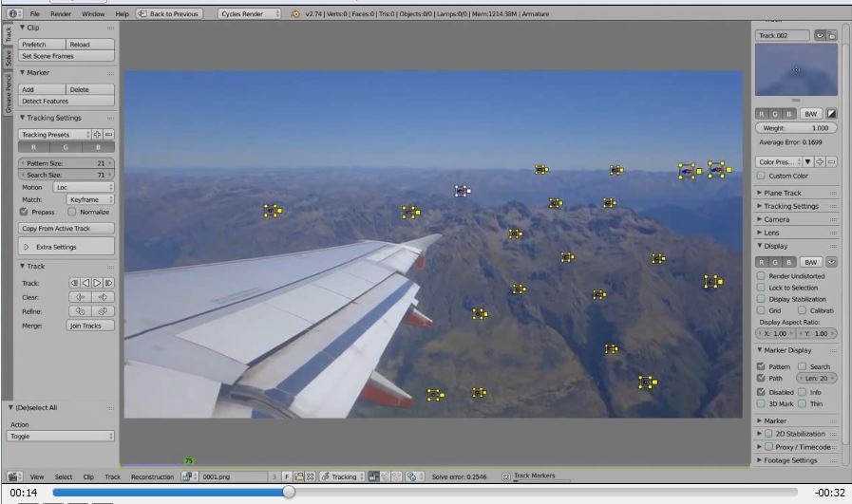The image size is (852, 504).
Task: Open clip file icon in header
Action: (299, 476)
